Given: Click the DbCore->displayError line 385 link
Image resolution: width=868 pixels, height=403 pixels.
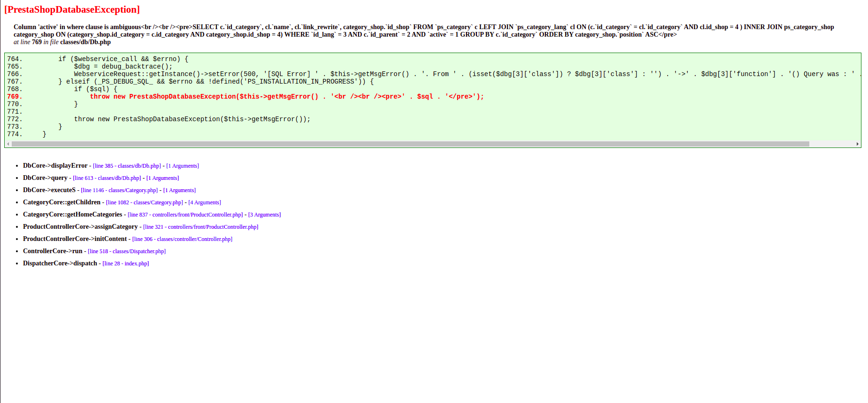Looking at the screenshot, I should click(127, 166).
